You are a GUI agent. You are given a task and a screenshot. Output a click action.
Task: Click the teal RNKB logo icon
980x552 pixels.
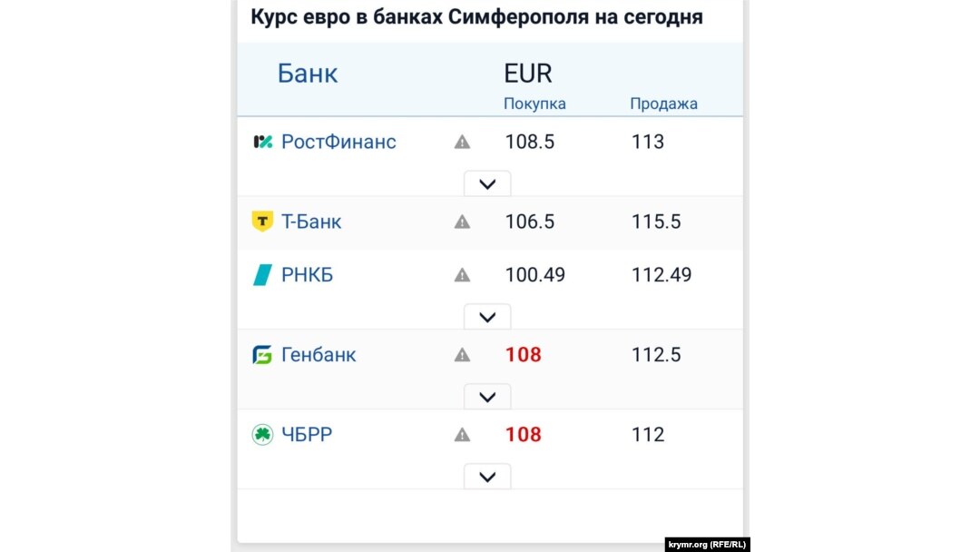262,275
